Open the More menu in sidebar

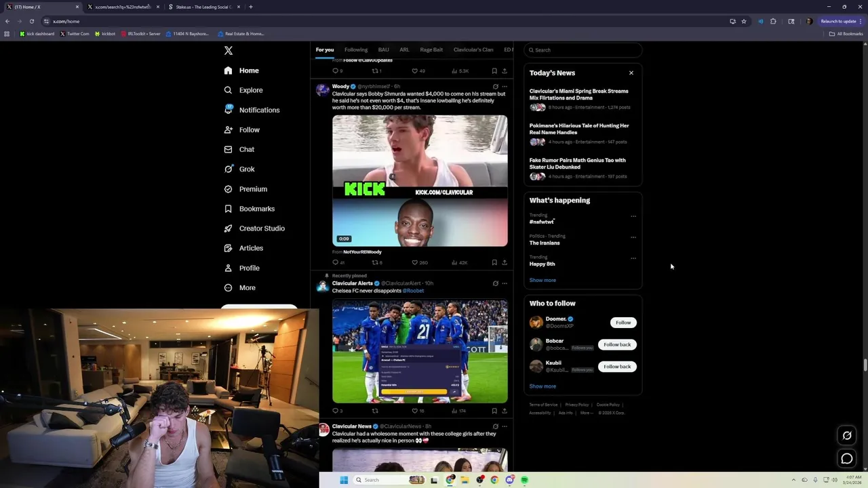click(x=240, y=287)
